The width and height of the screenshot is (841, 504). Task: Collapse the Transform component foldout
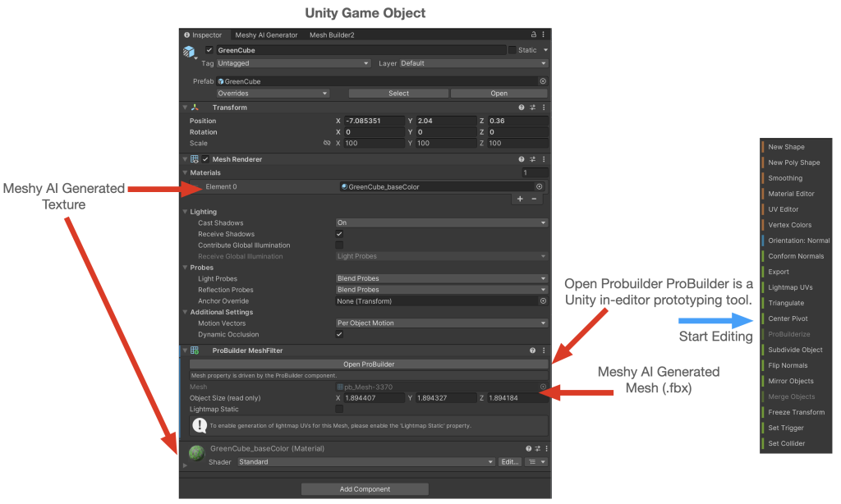click(x=185, y=108)
